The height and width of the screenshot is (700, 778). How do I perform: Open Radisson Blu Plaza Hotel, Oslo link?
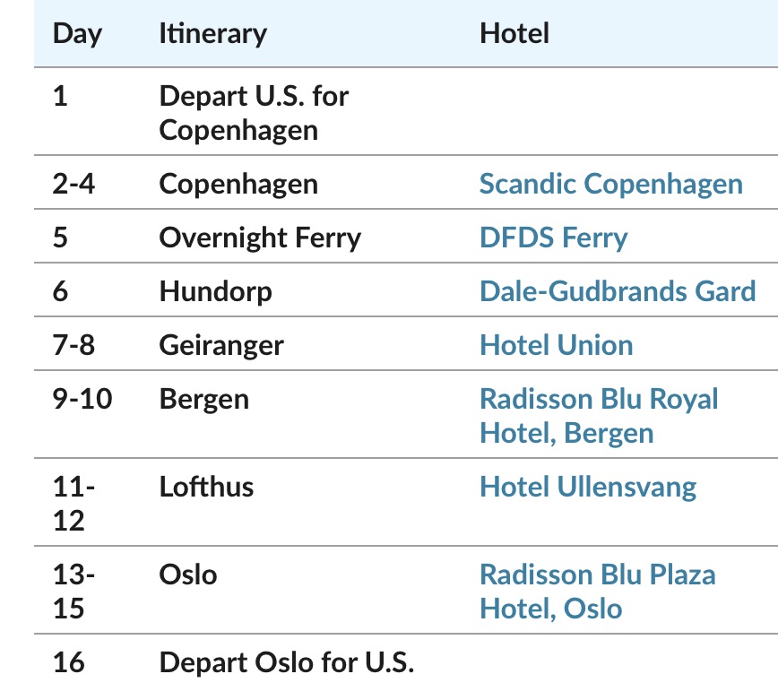[597, 591]
